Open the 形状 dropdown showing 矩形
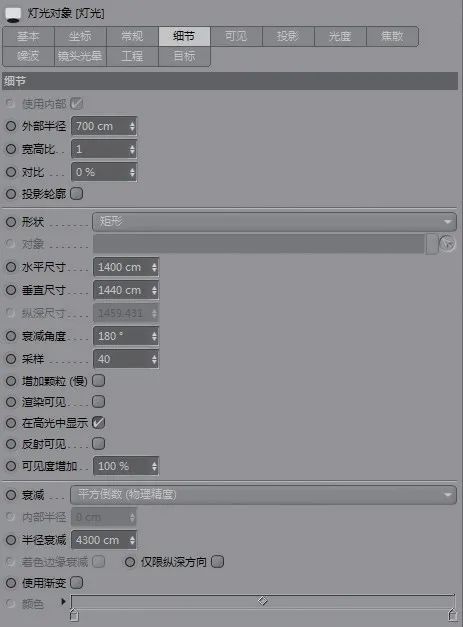The width and height of the screenshot is (463, 627). 274,222
